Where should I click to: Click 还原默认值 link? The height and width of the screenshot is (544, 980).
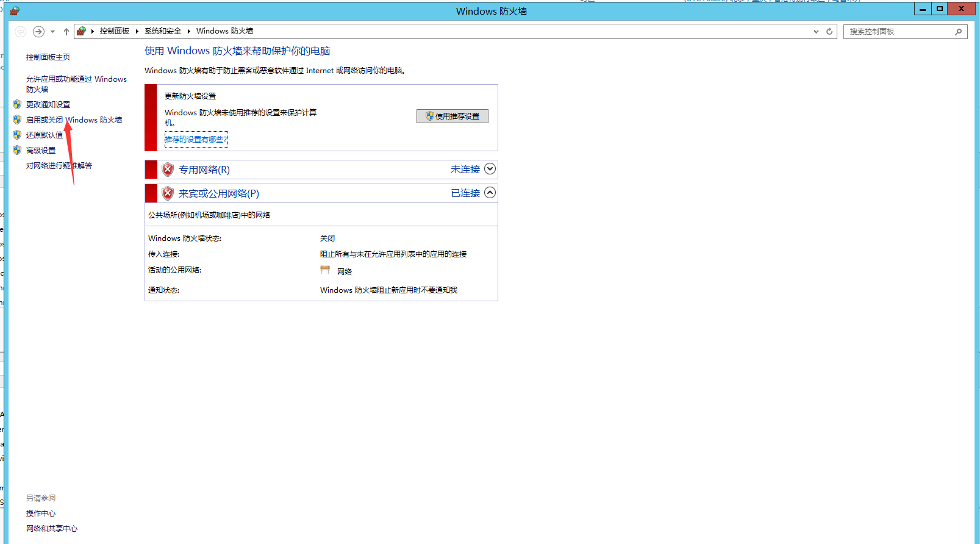45,135
